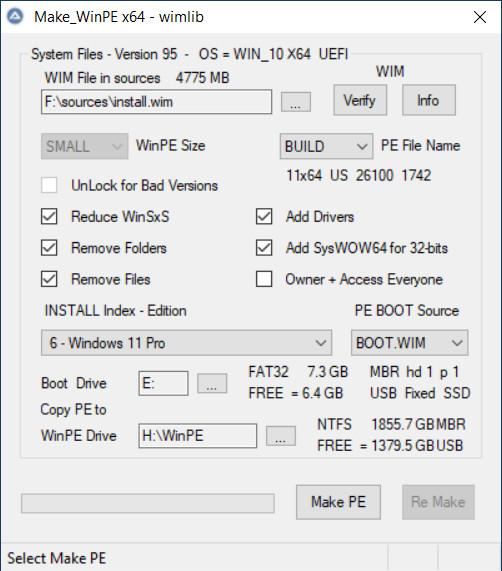This screenshot has width=502, height=571.
Task: Browse for the WIM file in sources
Action: tap(296, 102)
